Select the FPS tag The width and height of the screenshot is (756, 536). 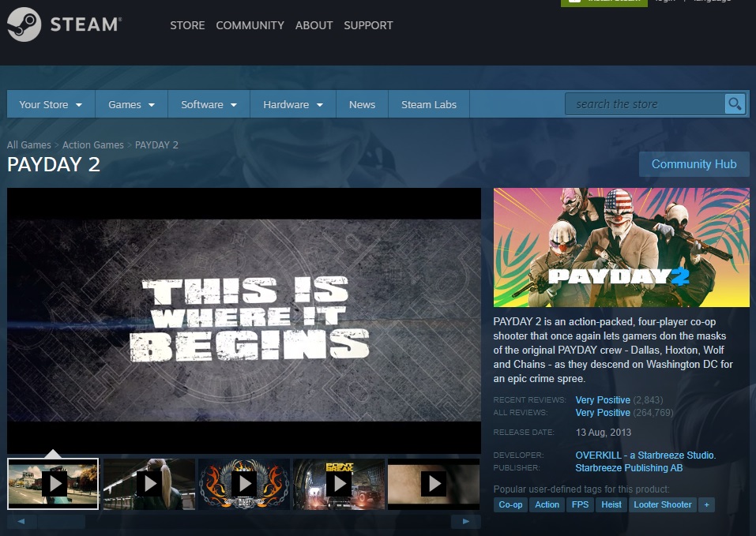pyautogui.click(x=580, y=504)
